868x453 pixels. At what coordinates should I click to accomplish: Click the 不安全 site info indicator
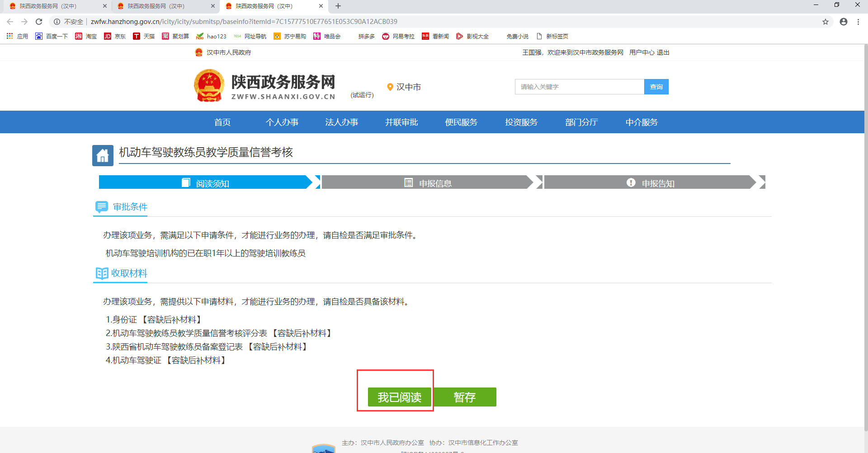pyautogui.click(x=69, y=22)
